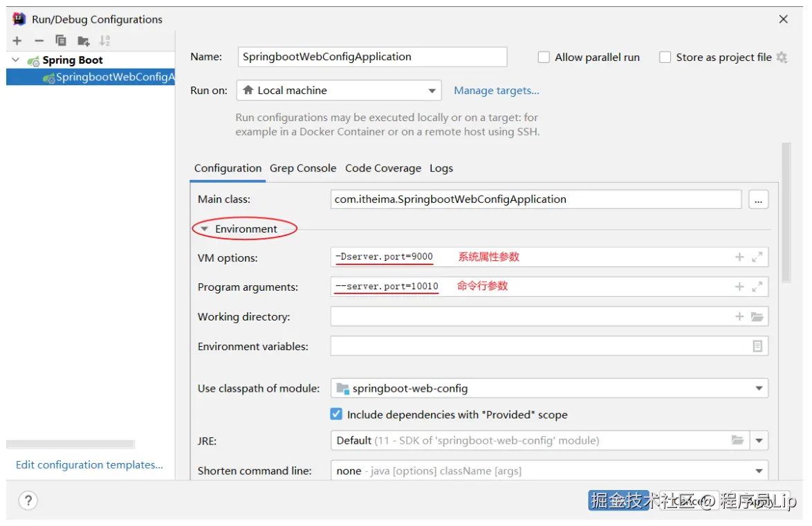
Task: Click the VM options field
Action: [549, 257]
